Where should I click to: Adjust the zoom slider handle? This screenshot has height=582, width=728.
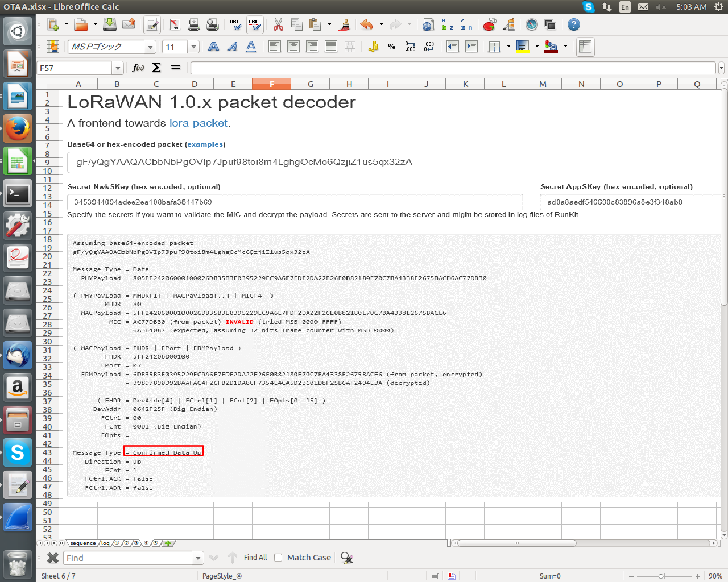pyautogui.click(x=661, y=576)
